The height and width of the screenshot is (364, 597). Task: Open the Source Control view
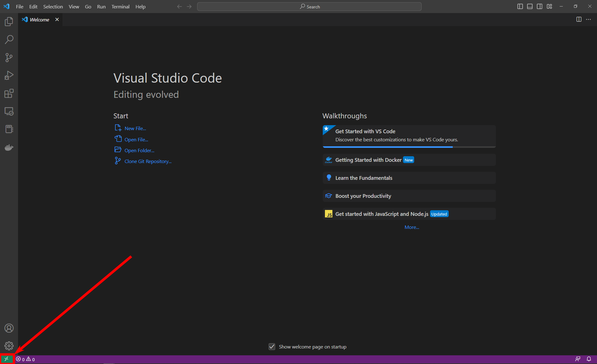[x=9, y=57]
